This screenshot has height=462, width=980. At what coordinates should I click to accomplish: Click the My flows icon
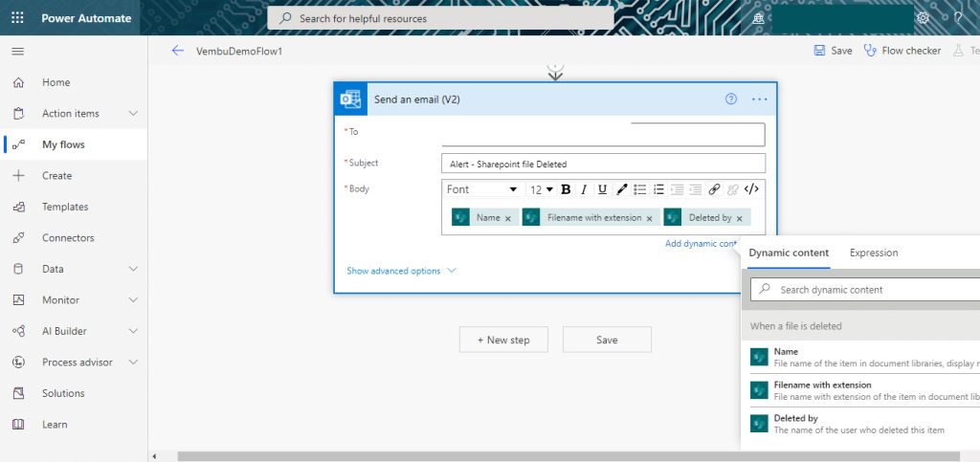point(19,144)
